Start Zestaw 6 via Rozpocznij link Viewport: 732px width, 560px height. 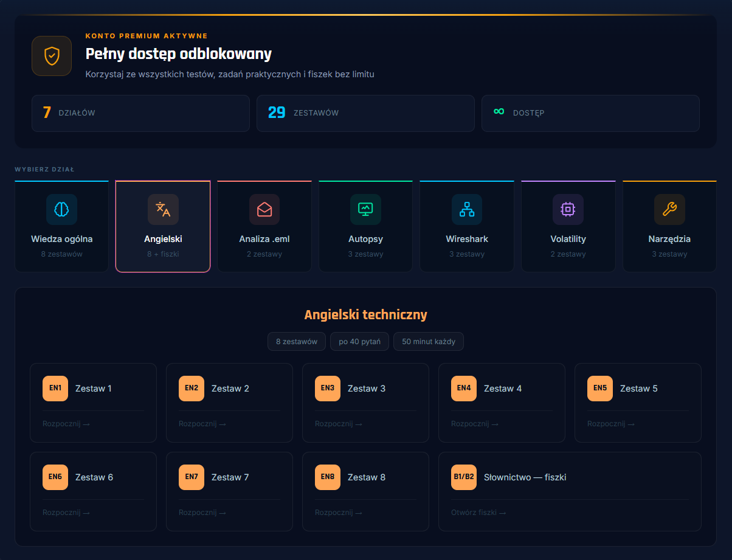point(66,513)
